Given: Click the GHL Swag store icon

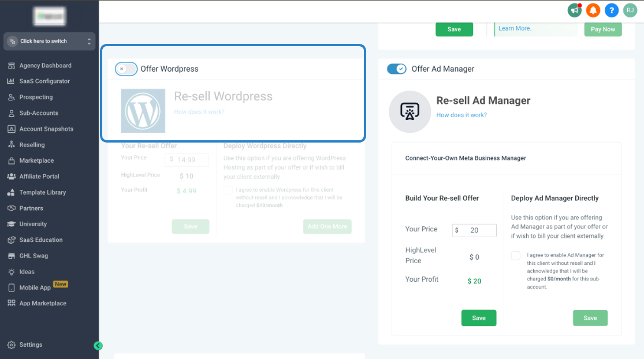Looking at the screenshot, I should point(12,256).
